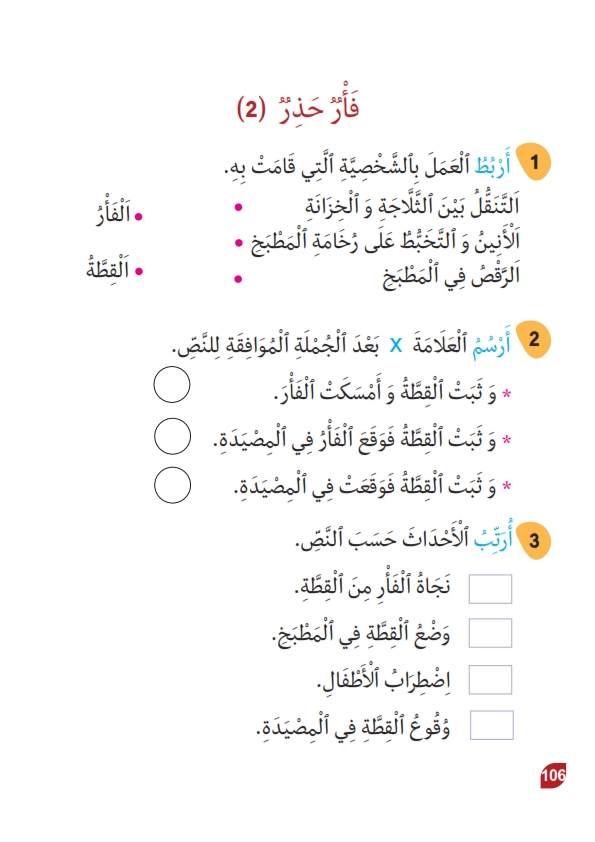Click the blue word أَرْسُمُ
This screenshot has height=842, width=595.
pos(491,344)
